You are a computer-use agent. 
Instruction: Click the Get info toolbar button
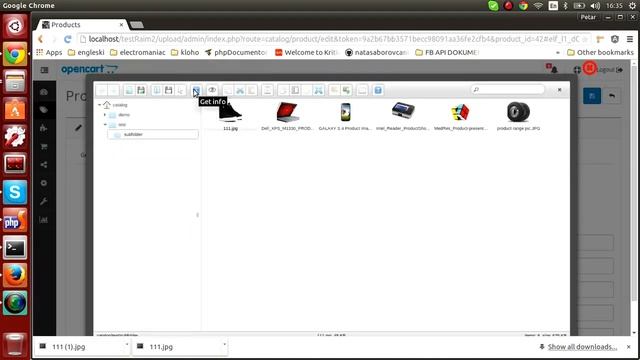[x=196, y=90]
